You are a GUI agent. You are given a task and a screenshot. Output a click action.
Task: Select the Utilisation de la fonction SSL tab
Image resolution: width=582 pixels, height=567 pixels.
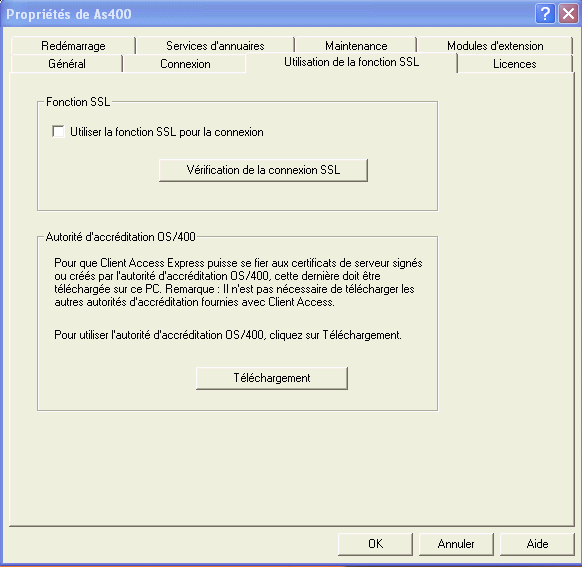tap(352, 62)
